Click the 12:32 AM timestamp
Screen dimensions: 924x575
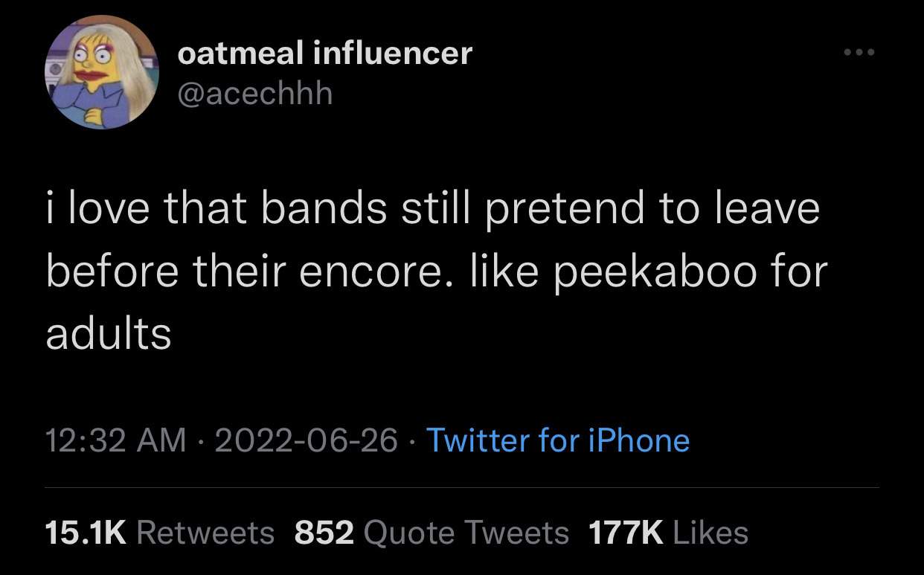click(x=116, y=440)
